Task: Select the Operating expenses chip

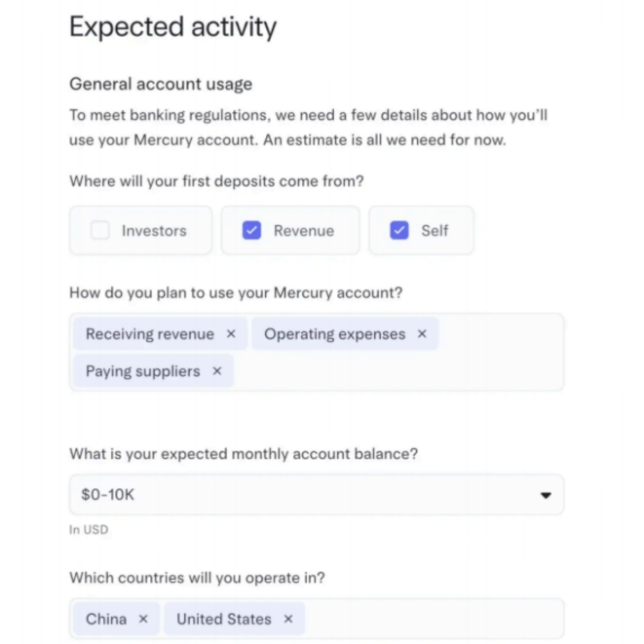Action: 334,334
